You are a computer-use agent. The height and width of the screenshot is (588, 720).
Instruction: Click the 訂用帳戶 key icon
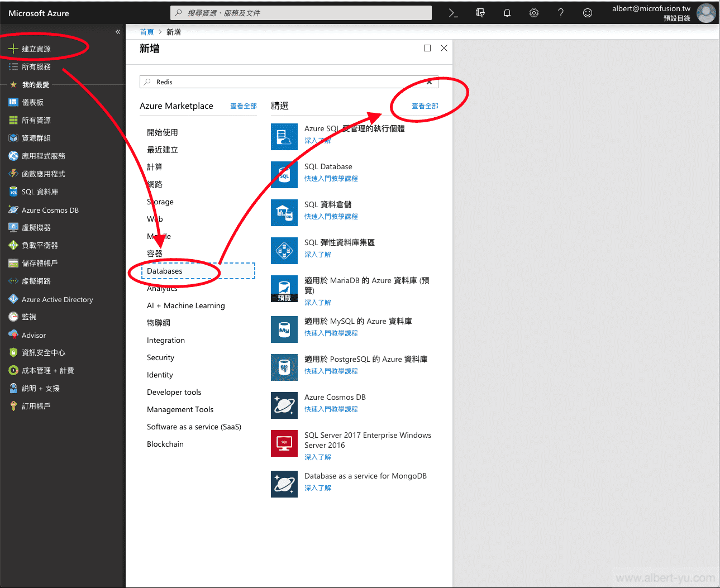click(x=13, y=406)
